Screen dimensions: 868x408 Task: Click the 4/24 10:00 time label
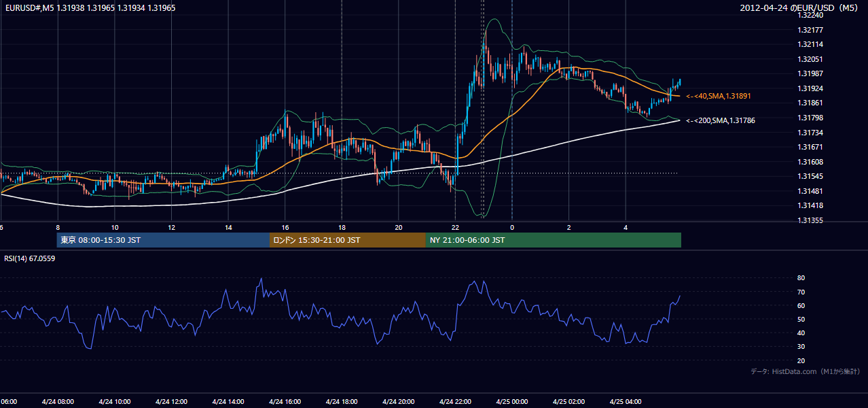[x=115, y=401]
